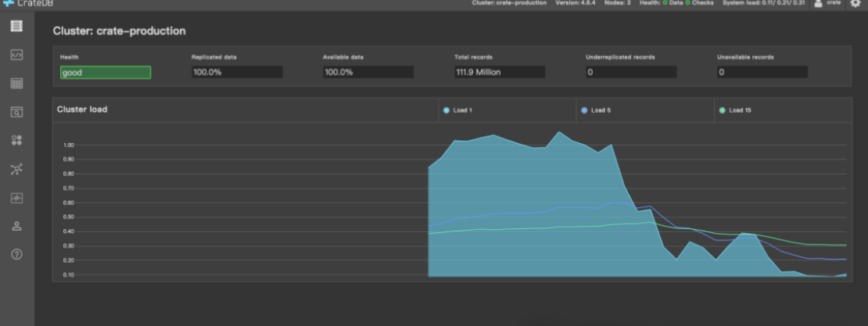The width and height of the screenshot is (868, 326).
Task: Toggle the Load 1 legend series
Action: coord(457,110)
